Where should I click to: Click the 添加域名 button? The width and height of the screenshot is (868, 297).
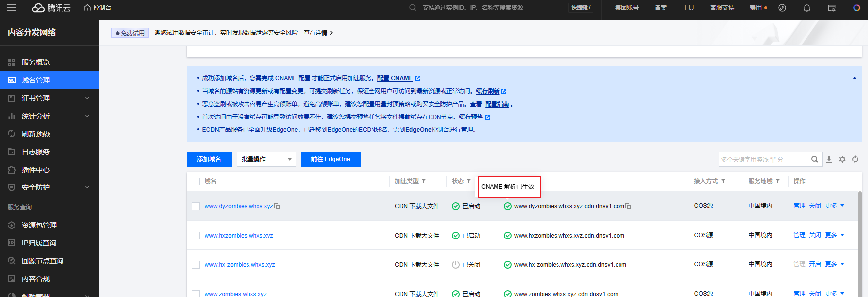[209, 159]
